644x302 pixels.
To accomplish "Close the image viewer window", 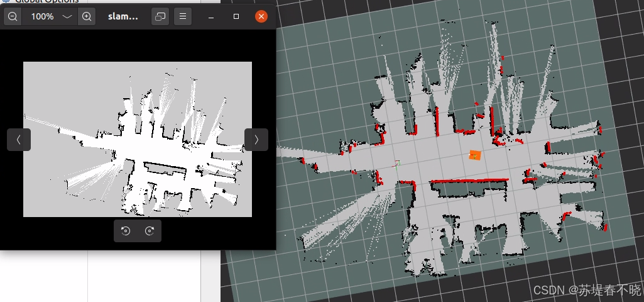I will click(x=261, y=16).
